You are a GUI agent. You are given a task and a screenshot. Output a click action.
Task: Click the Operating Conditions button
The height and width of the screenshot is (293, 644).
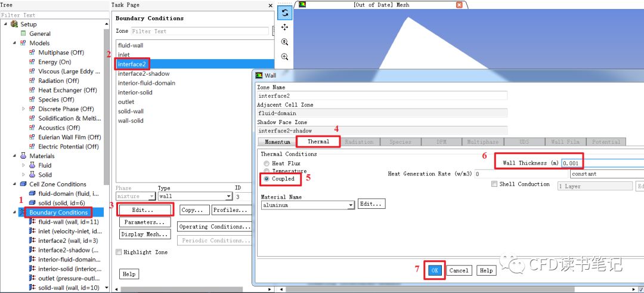click(x=215, y=227)
